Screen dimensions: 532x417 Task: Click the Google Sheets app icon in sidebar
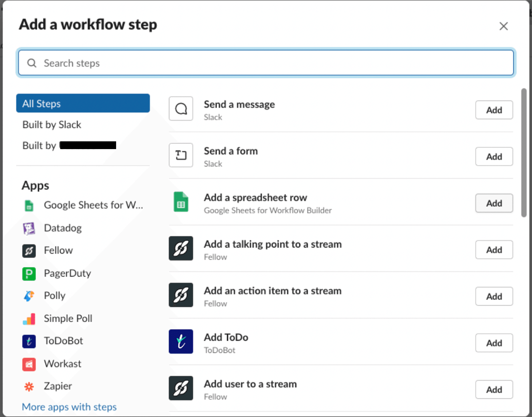29,205
